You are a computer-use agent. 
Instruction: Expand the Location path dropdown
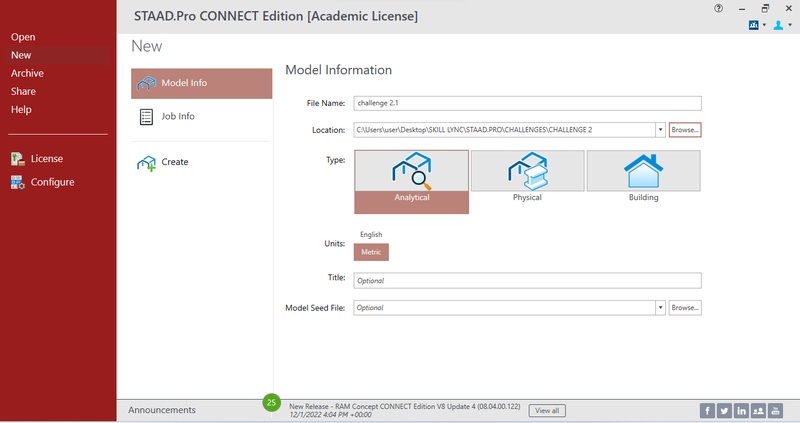click(x=660, y=130)
